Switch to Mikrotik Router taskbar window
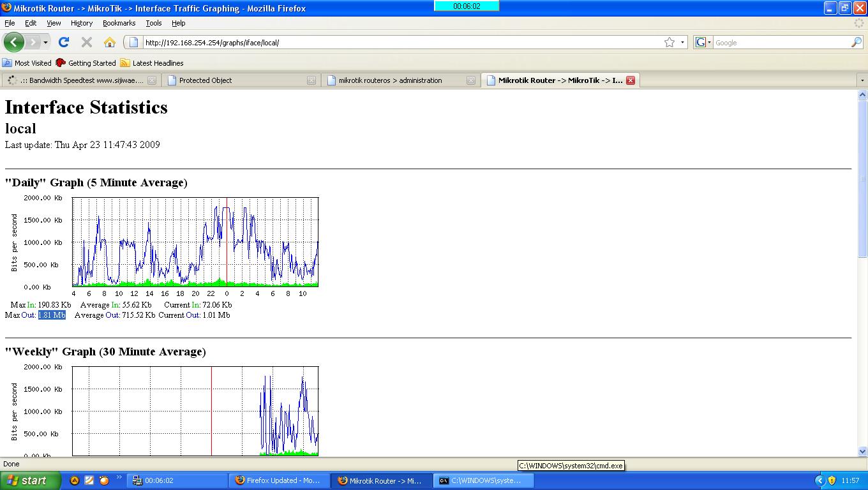This screenshot has width=868, height=490. [x=381, y=480]
